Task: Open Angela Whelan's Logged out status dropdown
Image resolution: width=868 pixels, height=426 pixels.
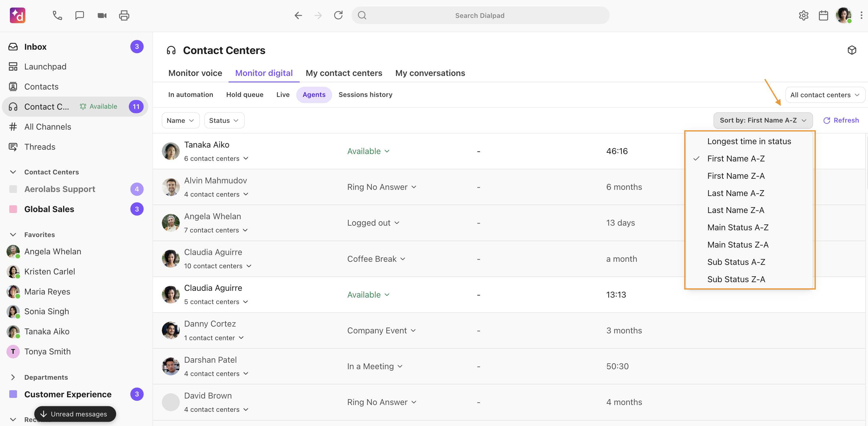Action: [x=373, y=223]
